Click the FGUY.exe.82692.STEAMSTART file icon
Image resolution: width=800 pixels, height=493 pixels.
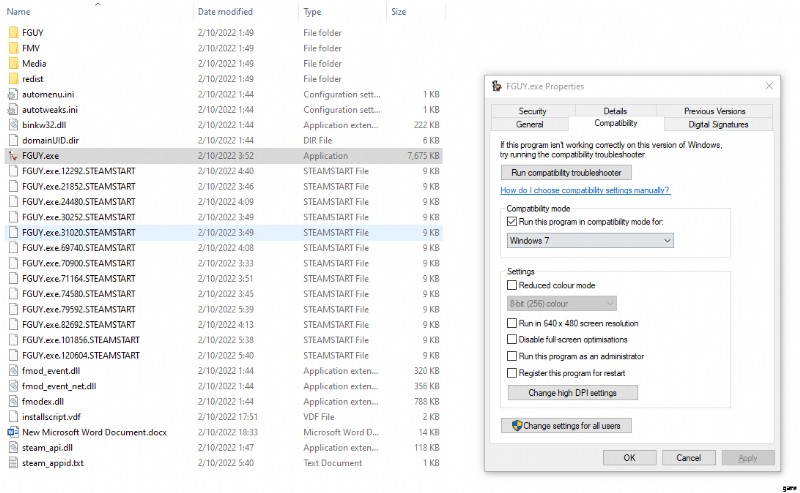(13, 325)
